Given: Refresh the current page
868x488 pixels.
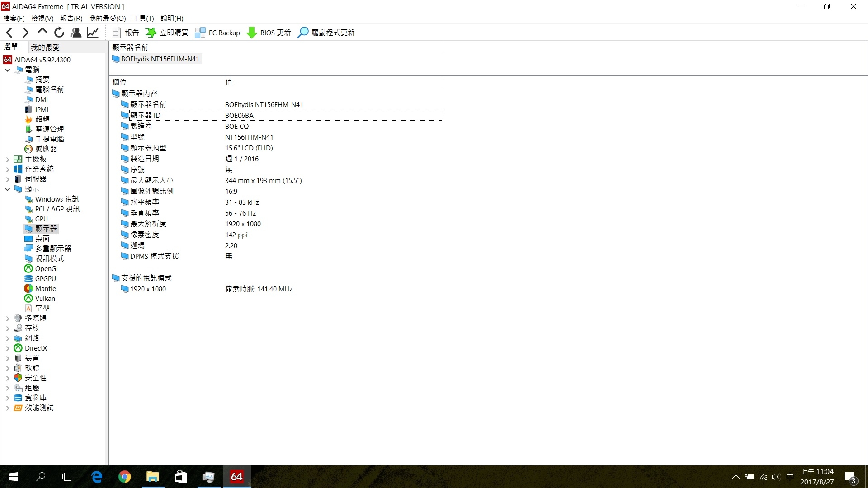Looking at the screenshot, I should click(x=59, y=33).
